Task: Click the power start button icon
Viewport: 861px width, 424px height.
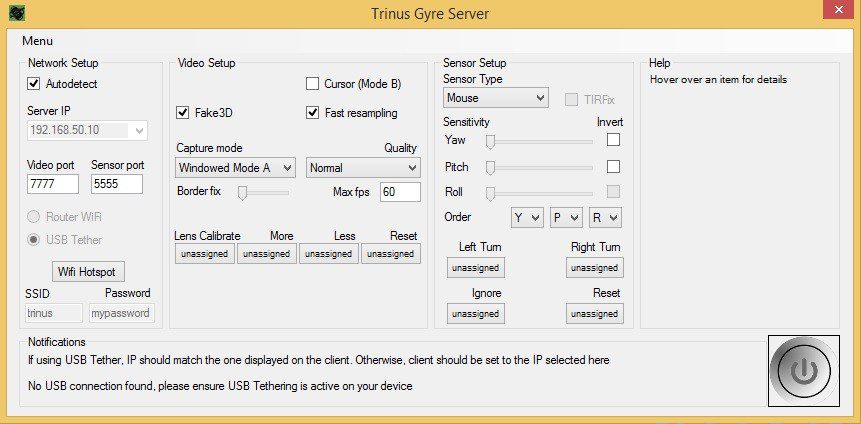Action: pos(803,371)
